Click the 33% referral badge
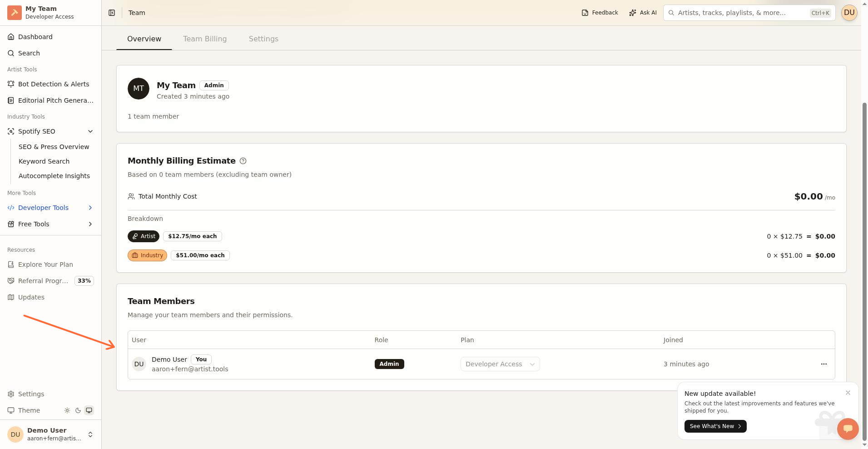Viewport: 868px width, 449px height. (84, 281)
